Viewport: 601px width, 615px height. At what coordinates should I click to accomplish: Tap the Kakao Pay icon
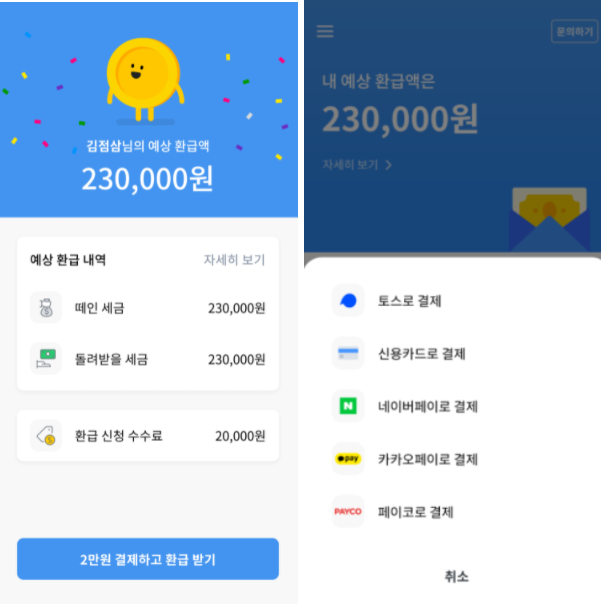pyautogui.click(x=348, y=459)
